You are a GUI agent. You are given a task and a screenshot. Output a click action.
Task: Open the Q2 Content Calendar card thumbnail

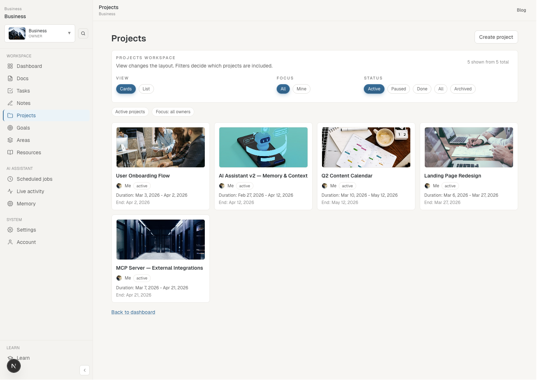[x=366, y=147]
